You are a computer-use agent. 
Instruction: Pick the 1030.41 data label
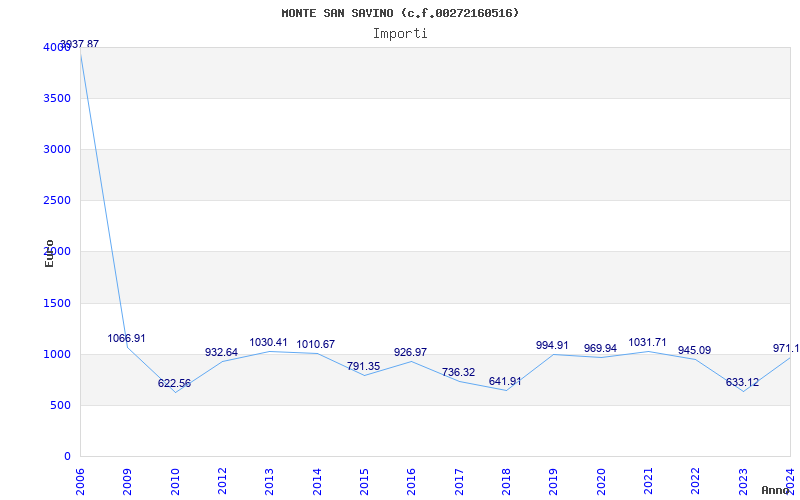coord(268,342)
